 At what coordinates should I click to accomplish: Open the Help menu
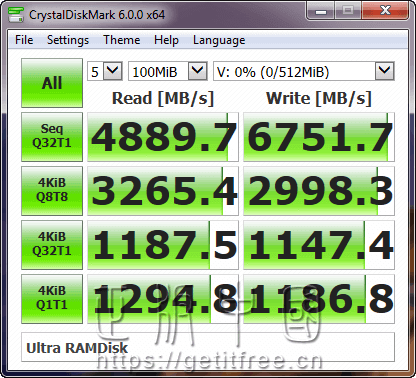[166, 40]
